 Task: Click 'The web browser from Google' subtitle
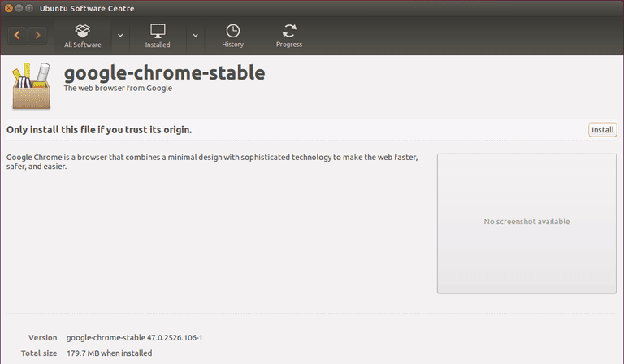click(x=118, y=89)
